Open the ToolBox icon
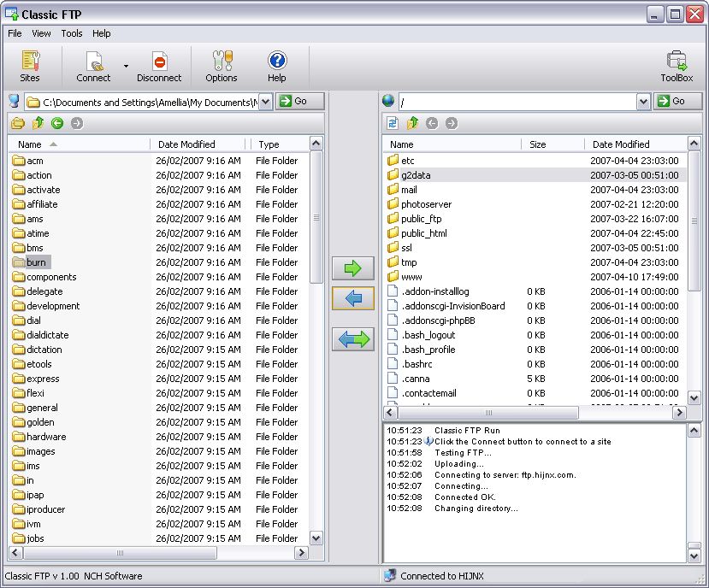 (x=677, y=66)
